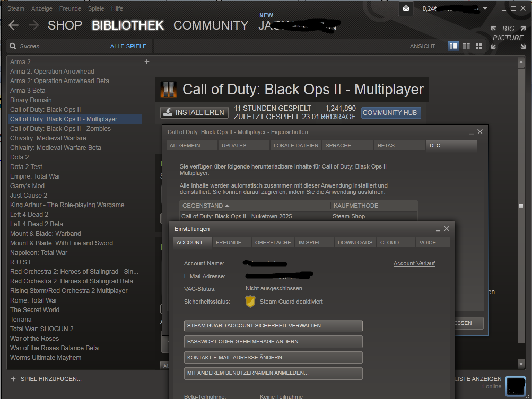
Task: Switch to the grid view icon
Action: (x=479, y=46)
